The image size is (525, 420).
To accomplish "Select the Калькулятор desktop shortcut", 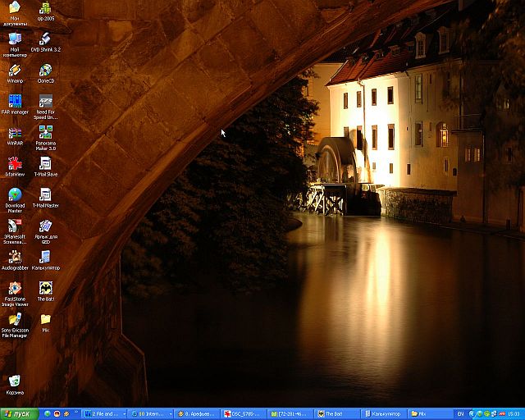I will click(46, 260).
